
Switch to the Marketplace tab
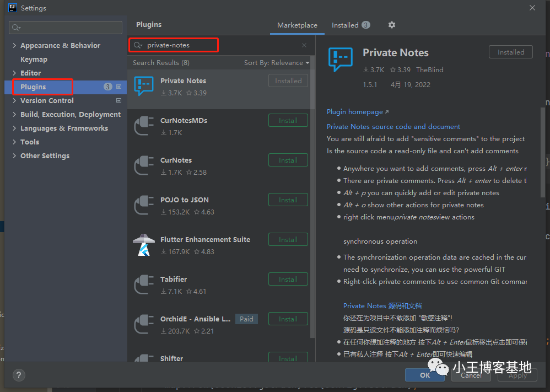pyautogui.click(x=297, y=25)
